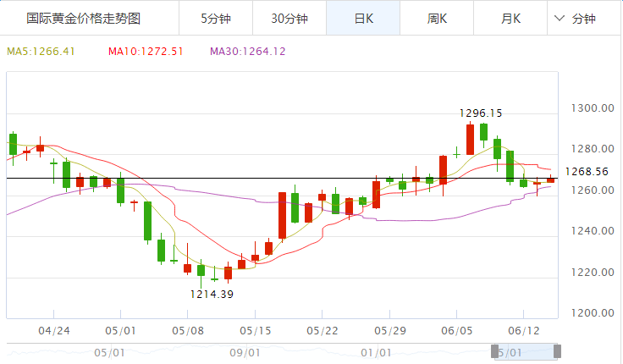The image size is (623, 364).
Task: Toggle the MA5 moving average legend
Action: [41, 52]
